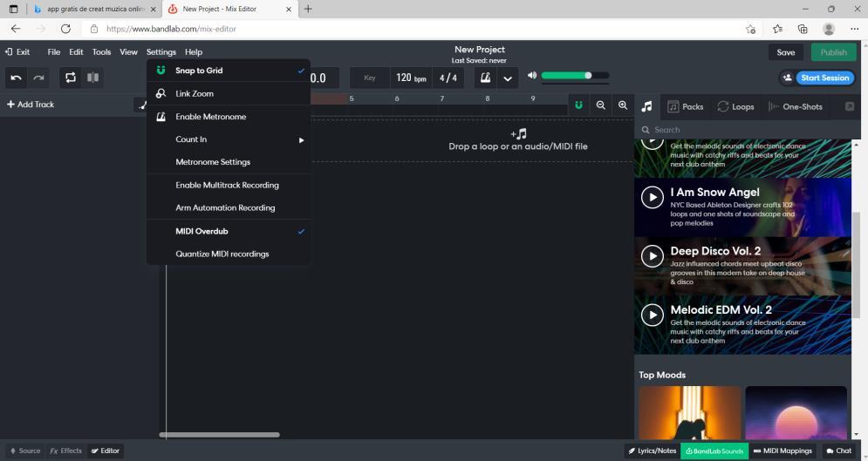868x461 pixels.
Task: Click the Save button
Action: tap(785, 52)
